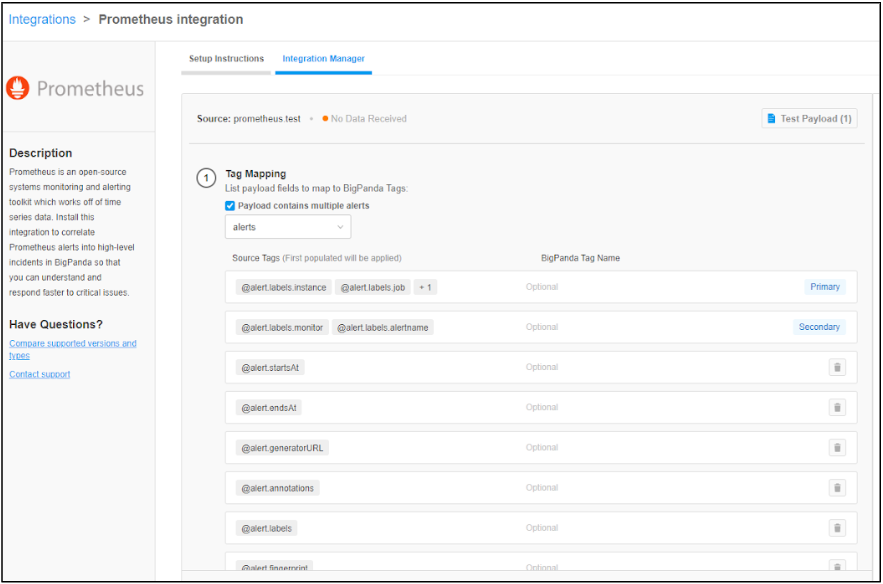Click the Tag Mapping heading
The width and height of the screenshot is (883, 584).
coord(256,173)
